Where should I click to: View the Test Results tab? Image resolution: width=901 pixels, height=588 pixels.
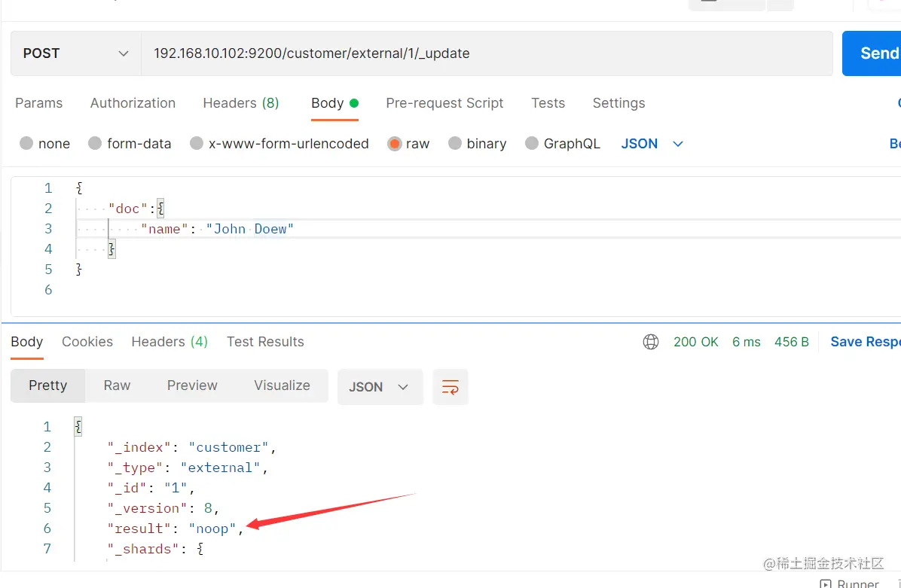coord(265,343)
